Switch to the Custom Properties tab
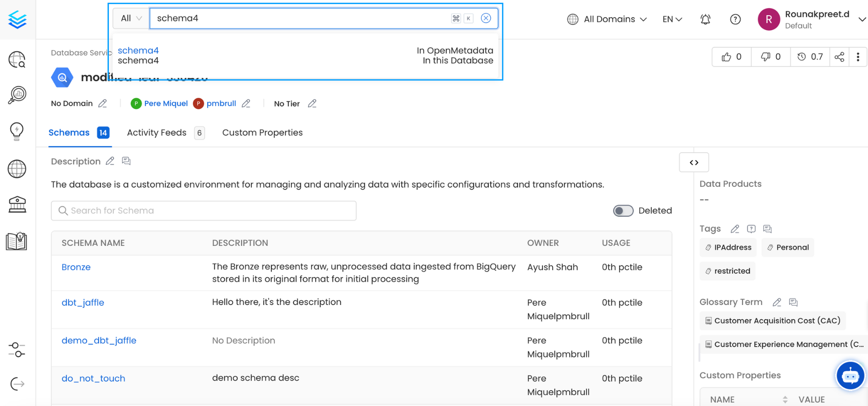Viewport: 868px width, 406px height. (x=262, y=133)
